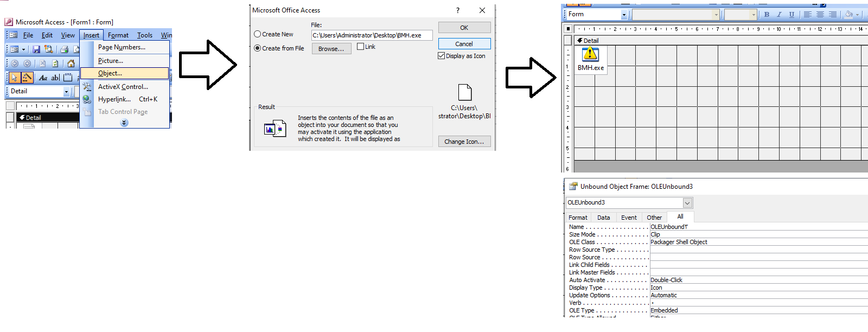Check the Link checkbox
The image size is (868, 332).
[x=361, y=47]
